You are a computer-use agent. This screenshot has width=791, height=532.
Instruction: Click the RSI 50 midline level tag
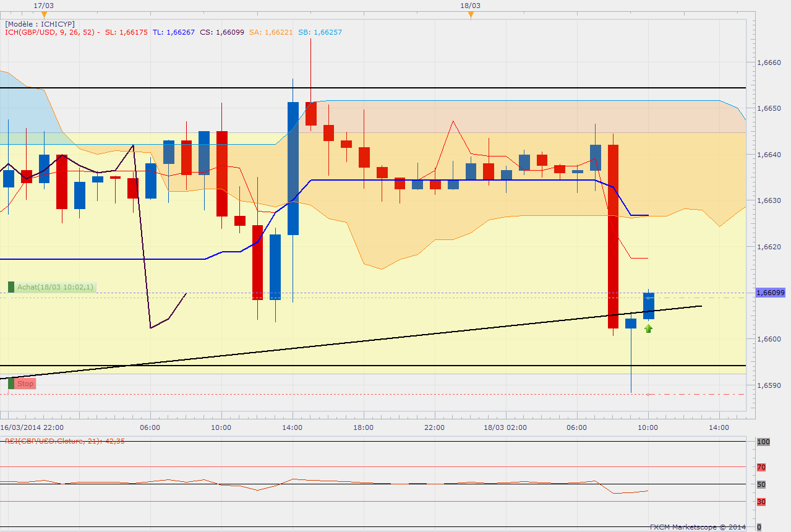point(761,484)
